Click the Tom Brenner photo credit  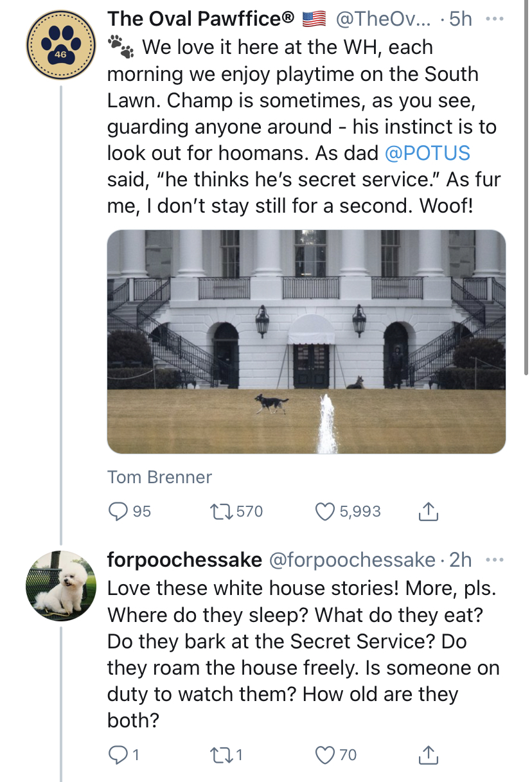(159, 477)
